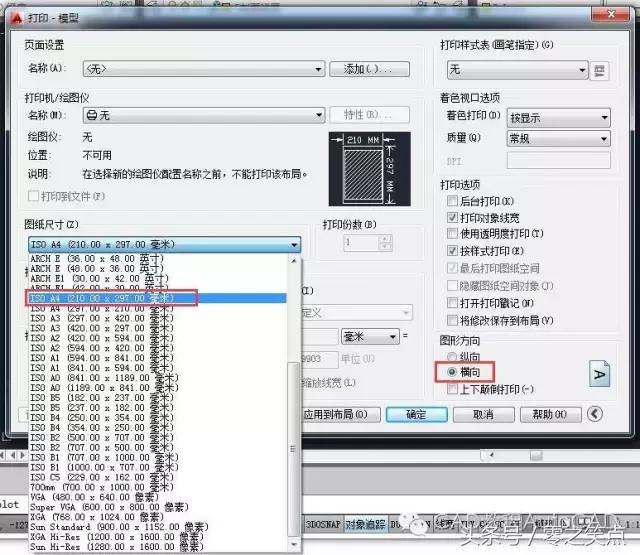Click the 210 x 297 paper preview thumbnail
640x555 pixels.
tap(369, 169)
